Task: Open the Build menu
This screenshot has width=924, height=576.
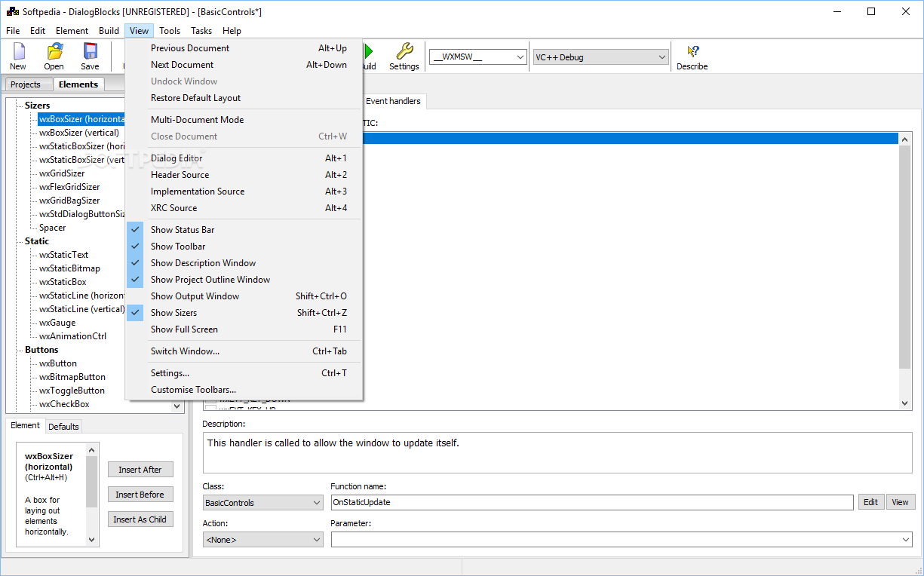Action: [x=109, y=31]
